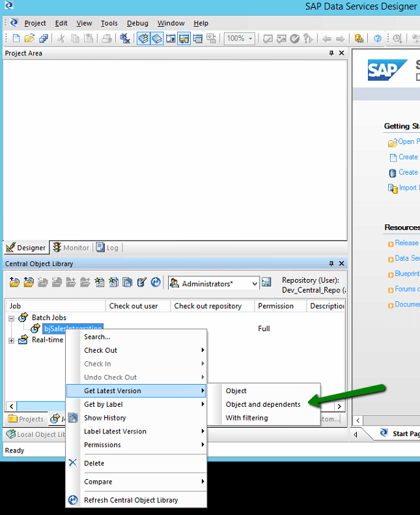The height and width of the screenshot is (515, 420).
Task: Click the Open folder toolbar icon
Action: (x=29, y=38)
